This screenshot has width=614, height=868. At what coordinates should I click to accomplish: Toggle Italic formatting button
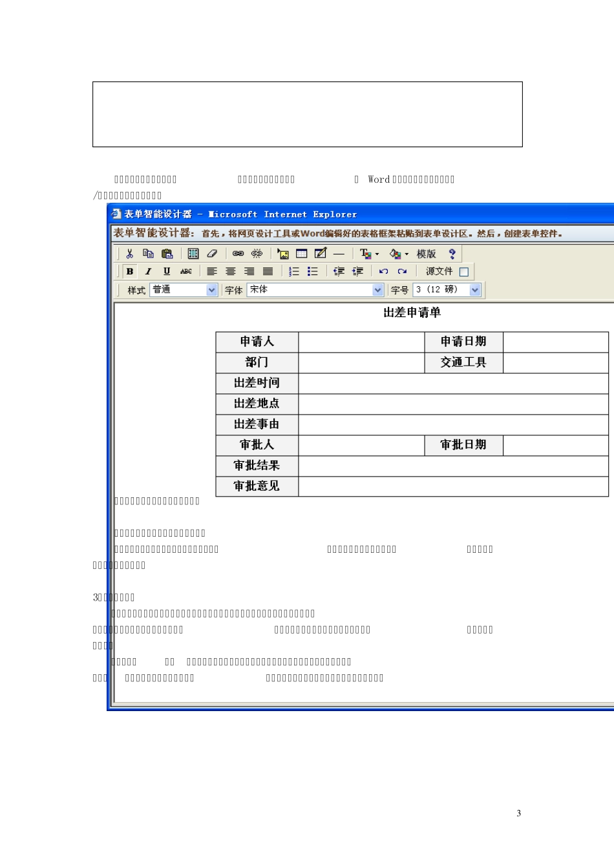tap(149, 271)
